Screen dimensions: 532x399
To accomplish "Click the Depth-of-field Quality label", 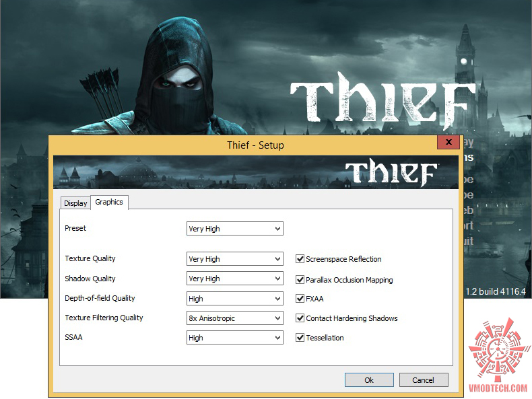I will (x=100, y=298).
